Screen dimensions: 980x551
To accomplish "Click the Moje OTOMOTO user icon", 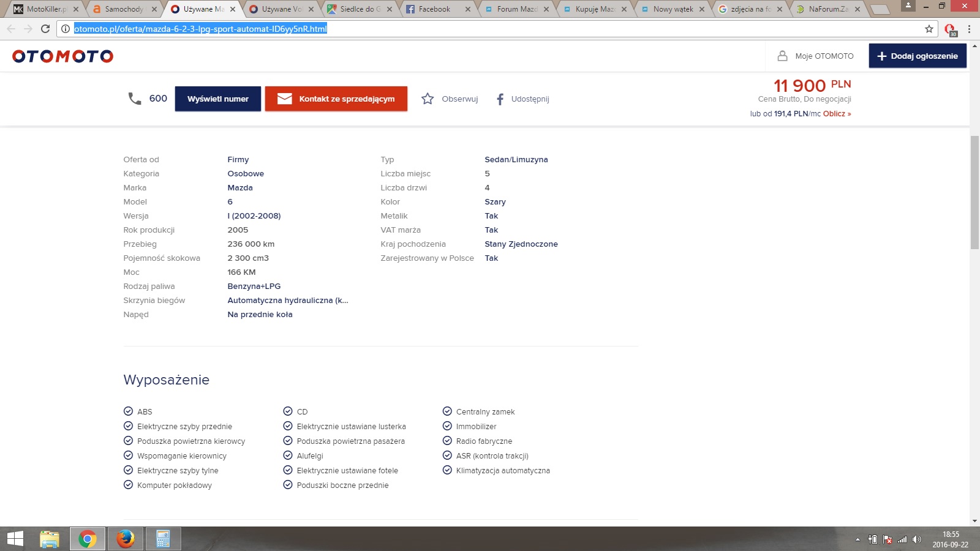I will click(x=782, y=56).
